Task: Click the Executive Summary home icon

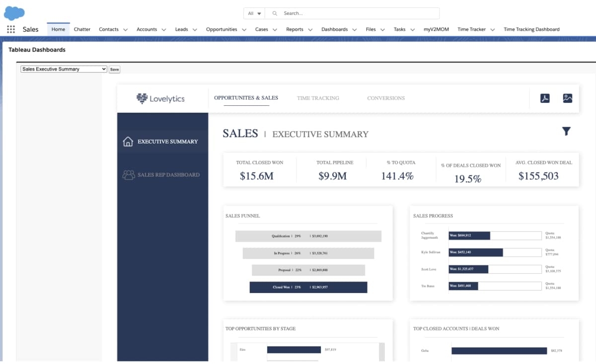Action: point(128,142)
